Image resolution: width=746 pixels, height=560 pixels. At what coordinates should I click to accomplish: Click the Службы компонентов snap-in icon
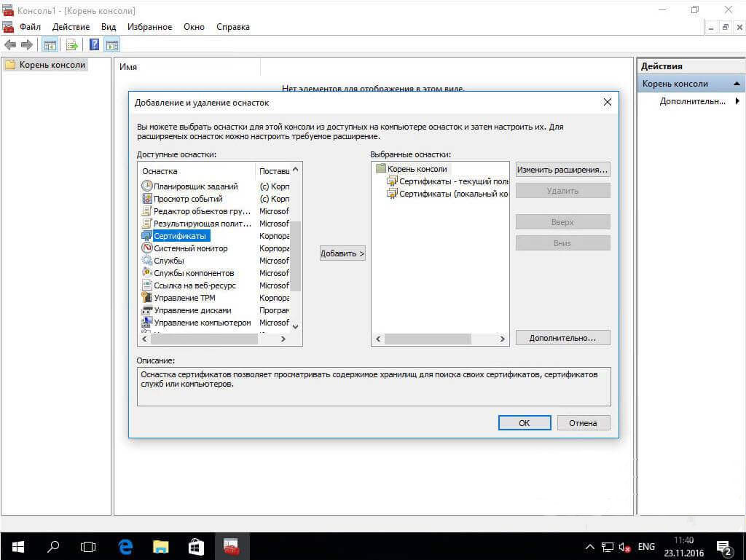(147, 272)
